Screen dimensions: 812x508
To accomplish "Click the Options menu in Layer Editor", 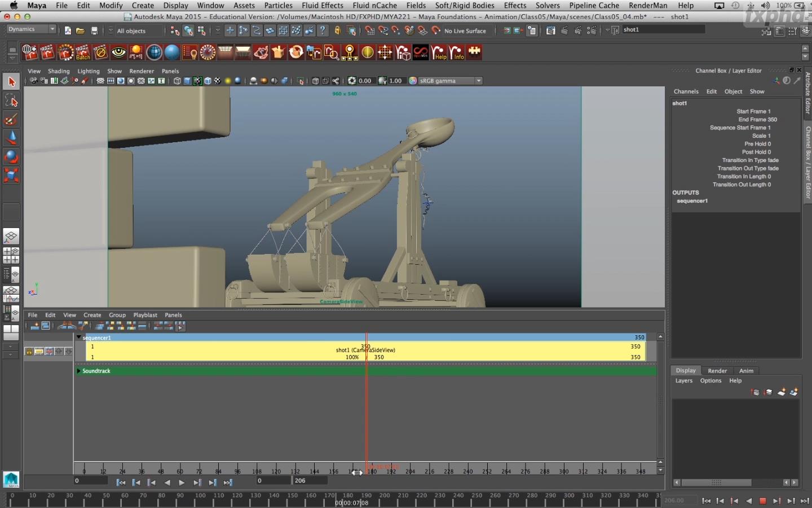I will pos(710,381).
